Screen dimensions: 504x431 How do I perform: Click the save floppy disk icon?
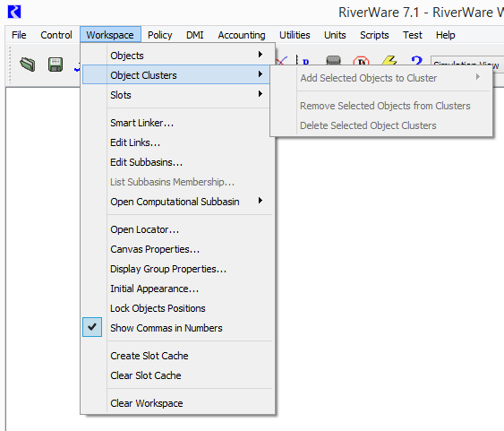point(56,65)
